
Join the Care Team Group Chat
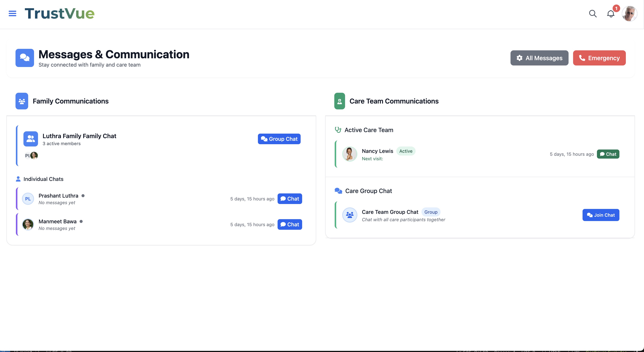click(601, 215)
